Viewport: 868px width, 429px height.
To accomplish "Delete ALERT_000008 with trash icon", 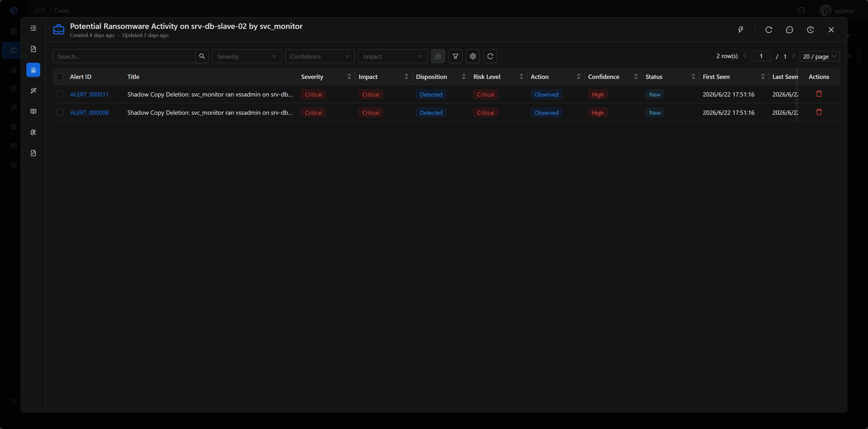I will (819, 112).
